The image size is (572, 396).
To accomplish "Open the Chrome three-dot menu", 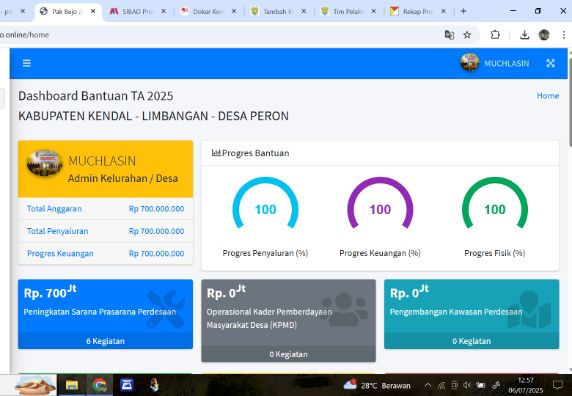I will coord(564,35).
